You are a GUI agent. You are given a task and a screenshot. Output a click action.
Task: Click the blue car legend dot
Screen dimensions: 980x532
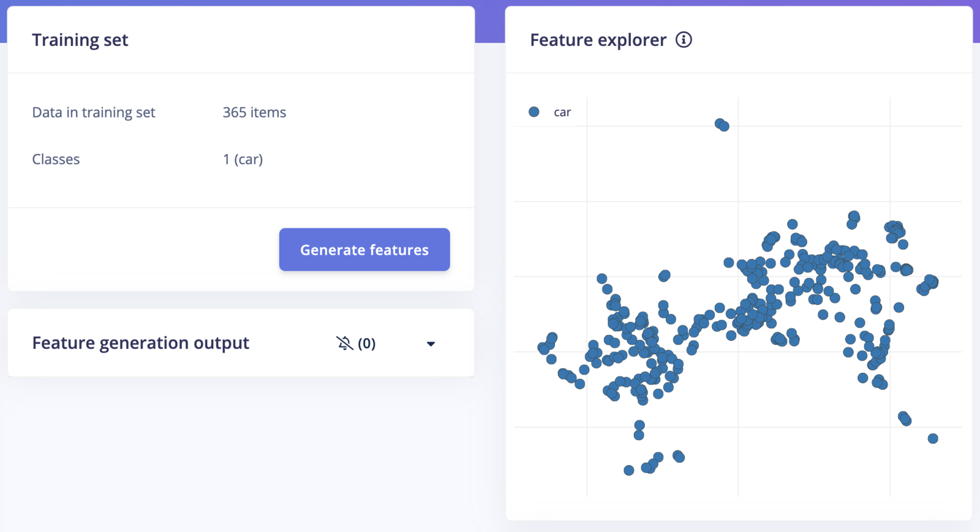[x=534, y=112]
